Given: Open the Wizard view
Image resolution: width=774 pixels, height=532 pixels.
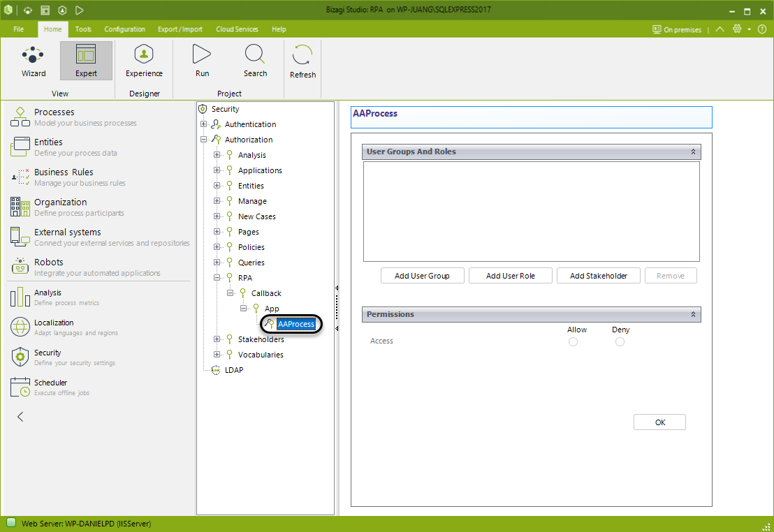Looking at the screenshot, I should 33,61.
